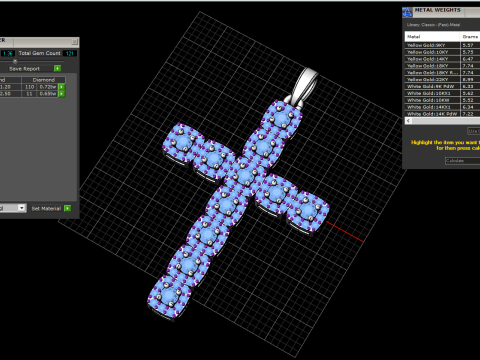
Task: Click the 8.99 grams value
Action: [468, 79]
